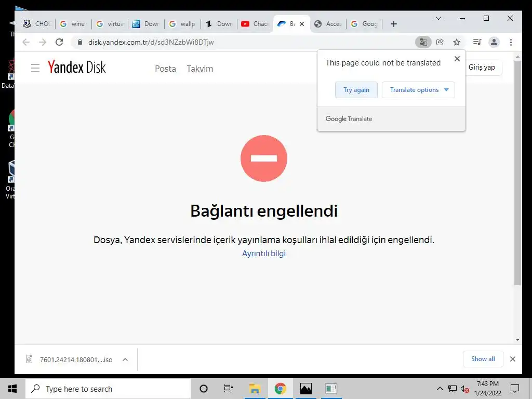This screenshot has width=532, height=399.
Task: Expand the iso download options chevron
Action: click(125, 360)
